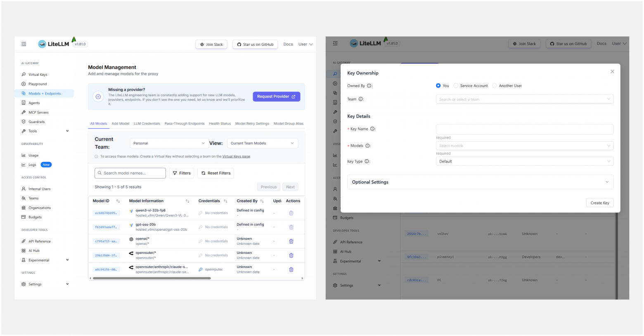This screenshot has width=644, height=336.
Task: Open the 'Select models' dropdown in the key dialog
Action: (x=525, y=146)
